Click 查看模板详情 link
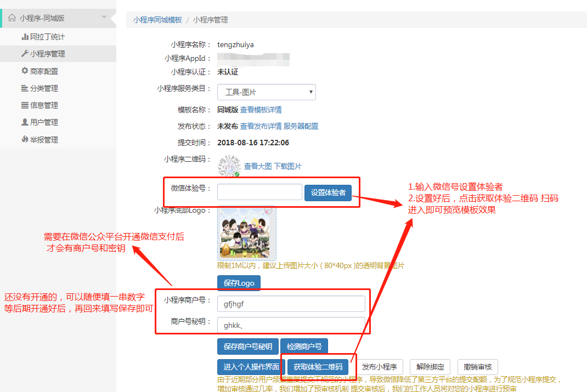The width and height of the screenshot is (587, 392). point(261,110)
